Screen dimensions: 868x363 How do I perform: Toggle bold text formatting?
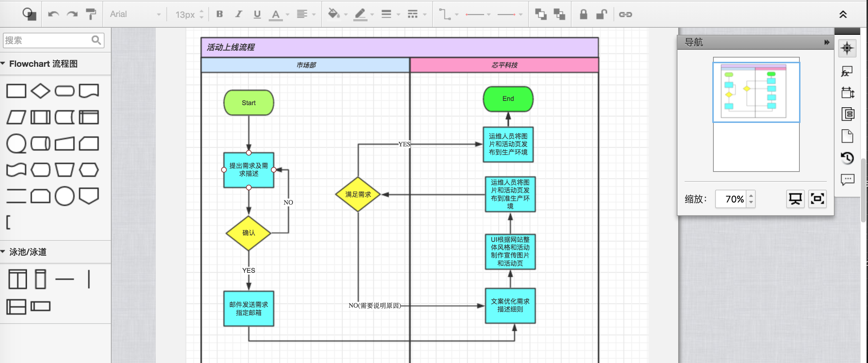pyautogui.click(x=220, y=14)
